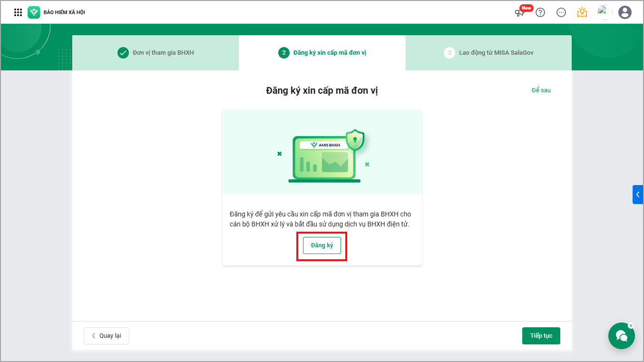Click the orange notification icon
Image resolution: width=644 pixels, height=362 pixels.
point(582,12)
